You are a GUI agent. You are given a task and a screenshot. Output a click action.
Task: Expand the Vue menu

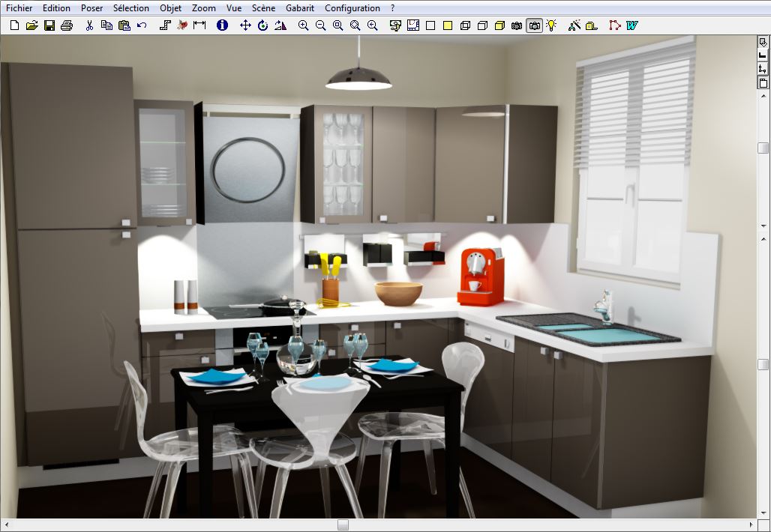234,8
